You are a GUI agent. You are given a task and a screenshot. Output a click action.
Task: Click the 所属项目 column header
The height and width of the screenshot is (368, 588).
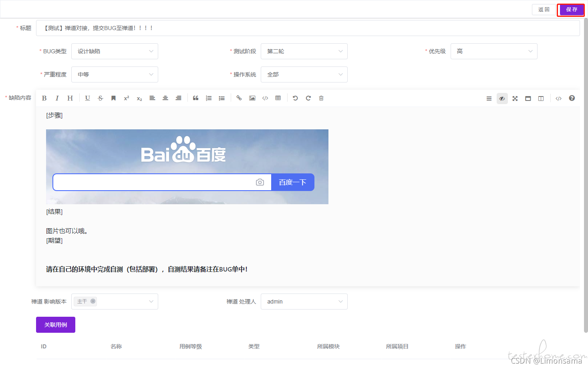397,346
